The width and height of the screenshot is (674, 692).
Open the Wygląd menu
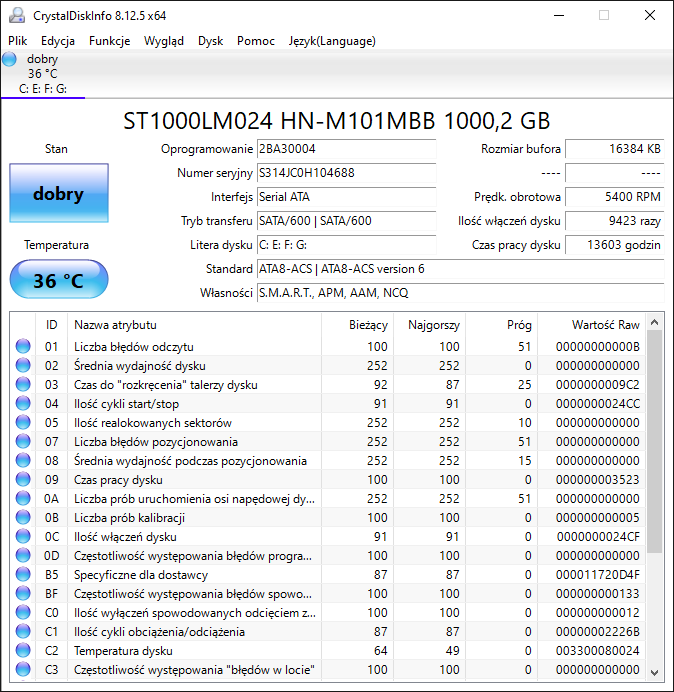164,41
